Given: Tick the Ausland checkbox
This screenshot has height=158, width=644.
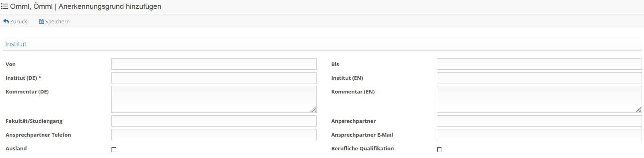Looking at the screenshot, I should pos(114,150).
